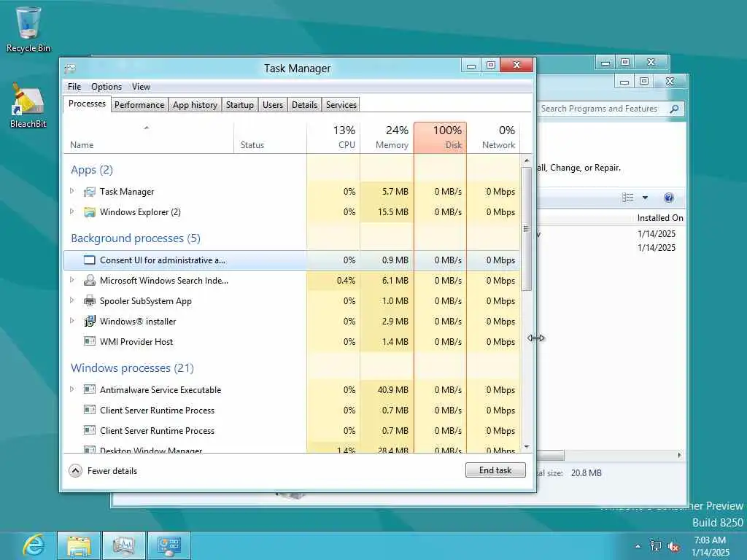Launch Internet Explorer from the taskbar
Image resolution: width=747 pixels, height=560 pixels.
click(x=34, y=545)
